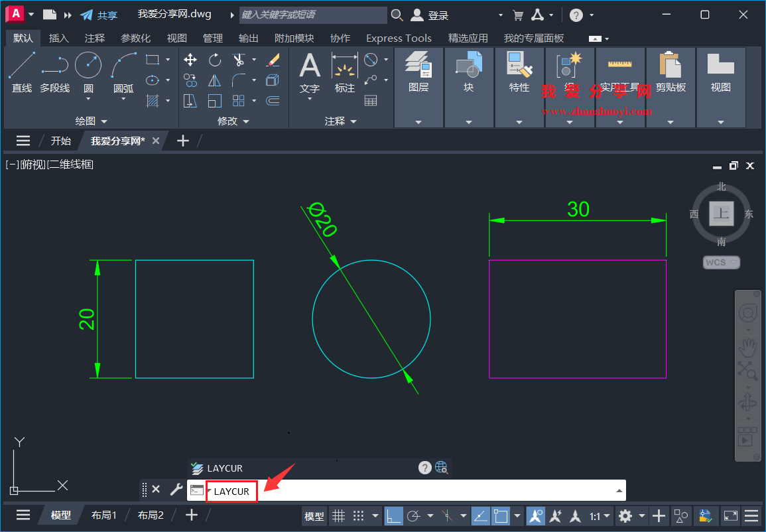Open the Express Tools ribbon tab
Screen dimensions: 766x532
(399, 38)
